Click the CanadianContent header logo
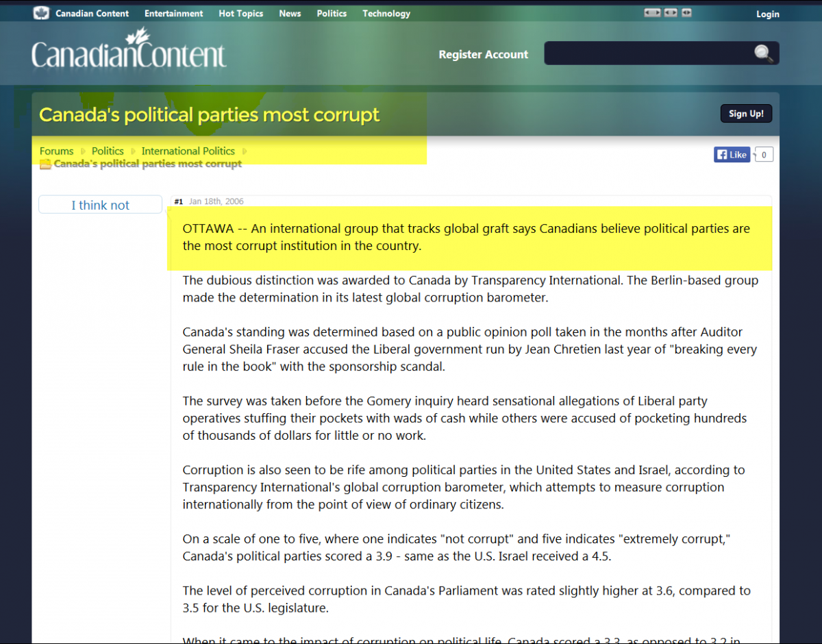The image size is (822, 644). [127, 53]
